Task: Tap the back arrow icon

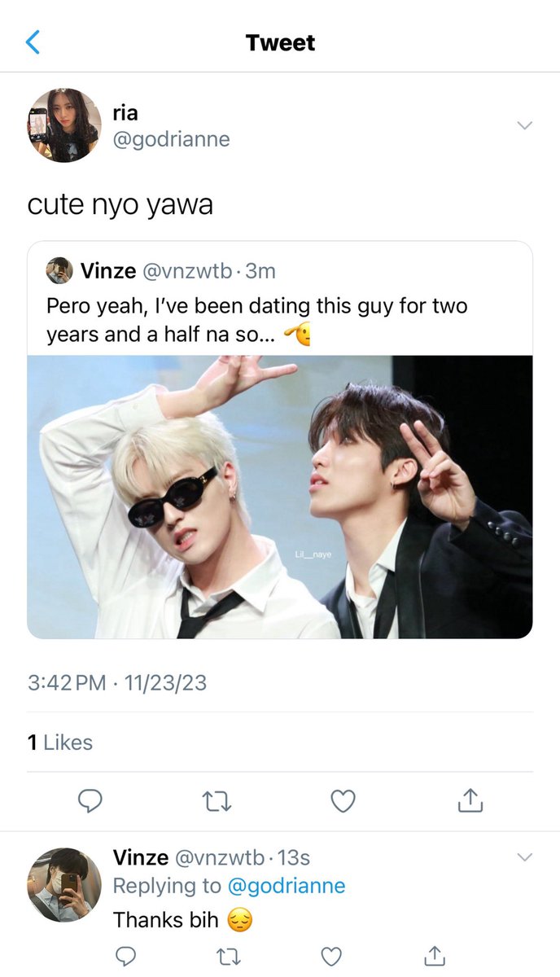Action: pyautogui.click(x=33, y=42)
